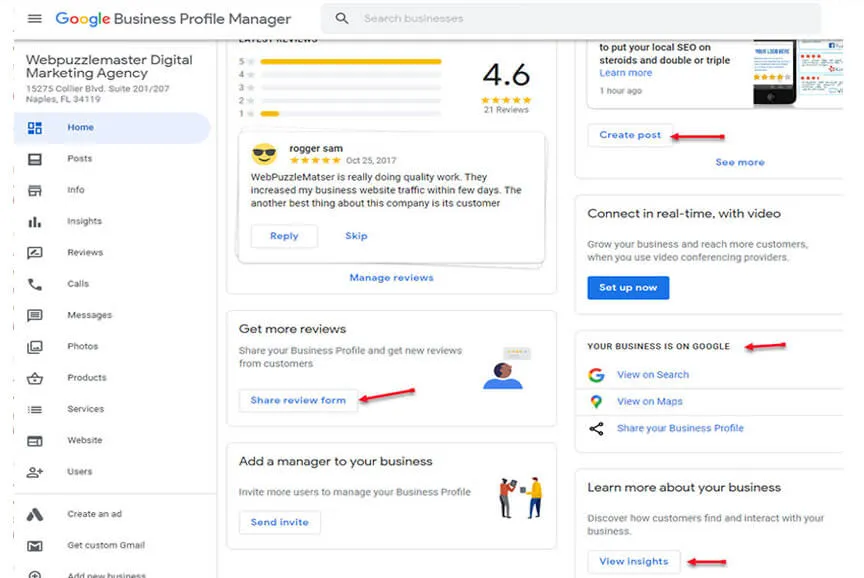Open Calls in the sidebar
The image size is (864, 578).
(x=112, y=284)
